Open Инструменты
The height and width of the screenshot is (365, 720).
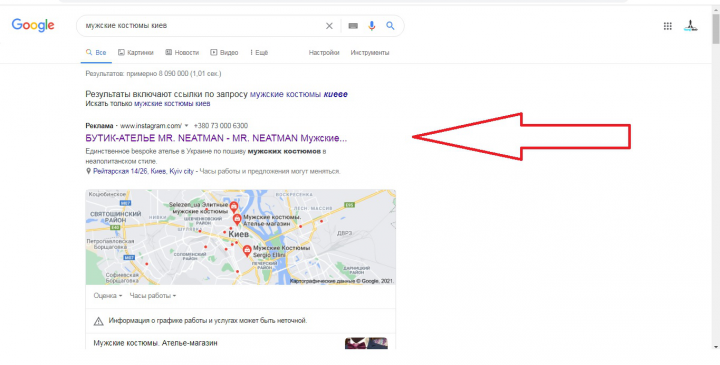click(370, 53)
